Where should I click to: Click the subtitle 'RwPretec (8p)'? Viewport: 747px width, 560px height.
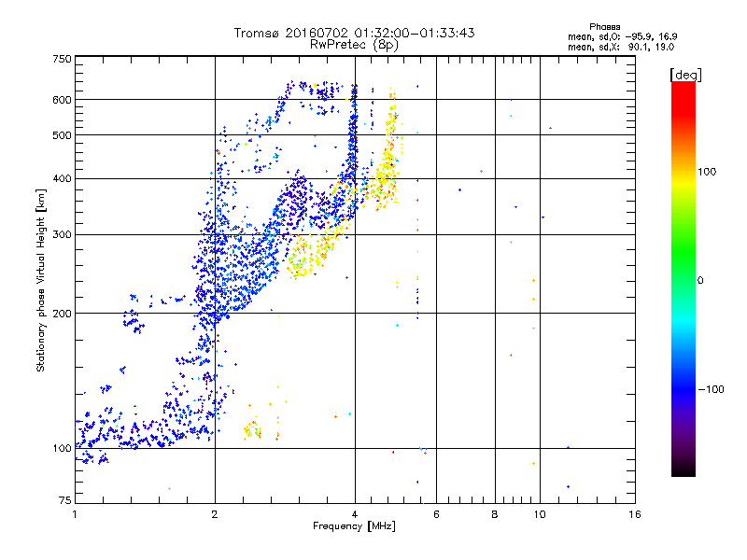click(354, 45)
